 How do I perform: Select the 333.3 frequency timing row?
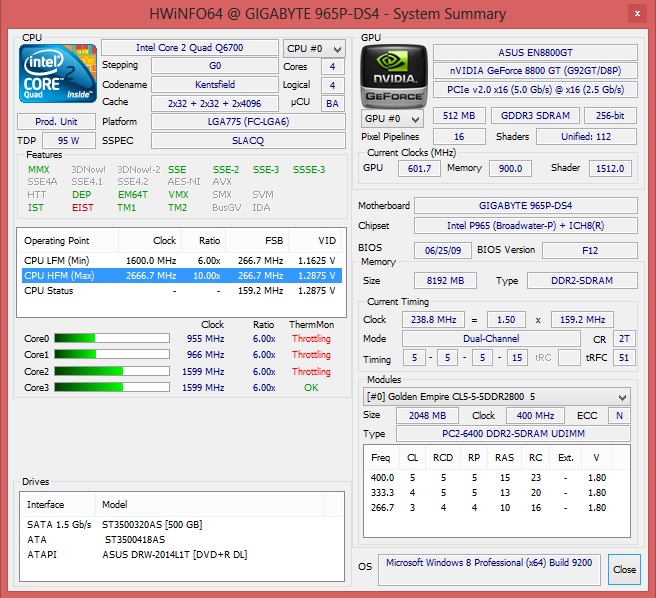[x=497, y=493]
